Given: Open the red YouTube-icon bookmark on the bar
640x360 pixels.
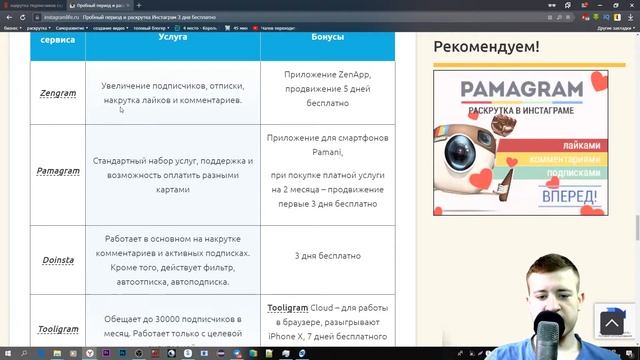Looking at the screenshot, I should pos(273,28).
